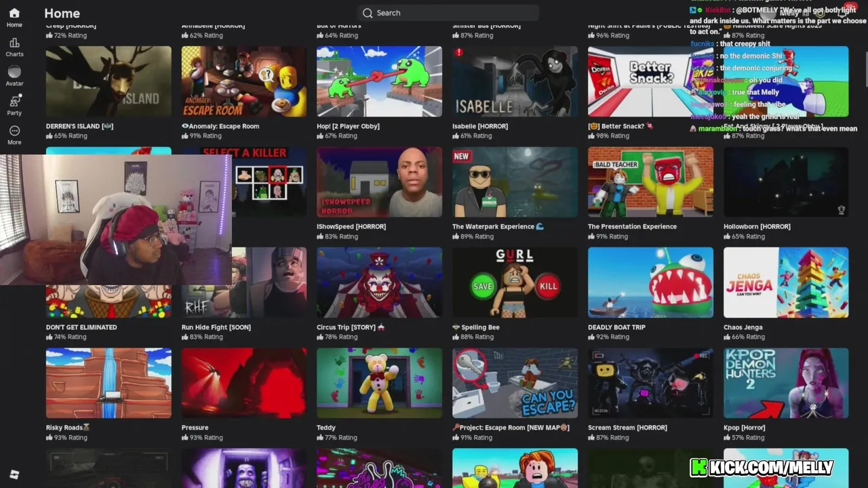Click the Spelling Bee title
The height and width of the screenshot is (488, 868).
coord(476,327)
